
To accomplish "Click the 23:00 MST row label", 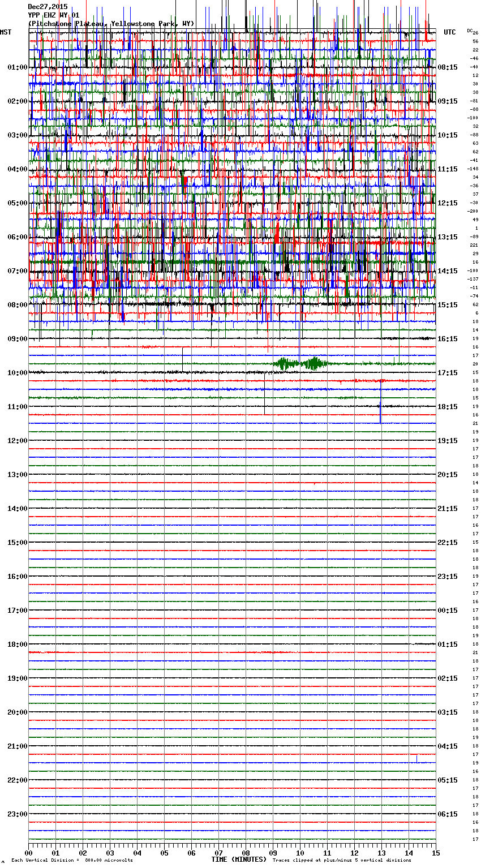I will [x=17, y=814].
